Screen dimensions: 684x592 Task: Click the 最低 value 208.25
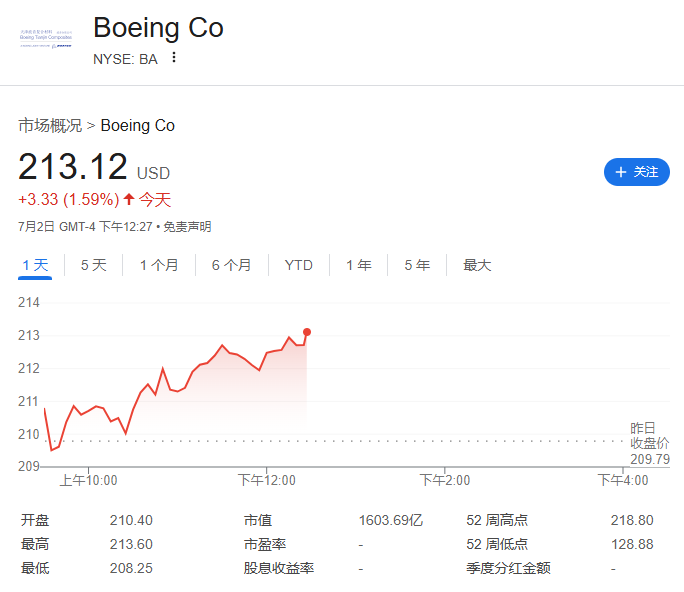(x=131, y=568)
